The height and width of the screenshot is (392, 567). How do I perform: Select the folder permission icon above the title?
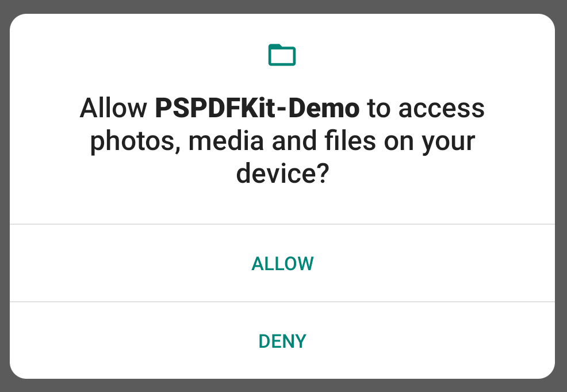pyautogui.click(x=282, y=55)
